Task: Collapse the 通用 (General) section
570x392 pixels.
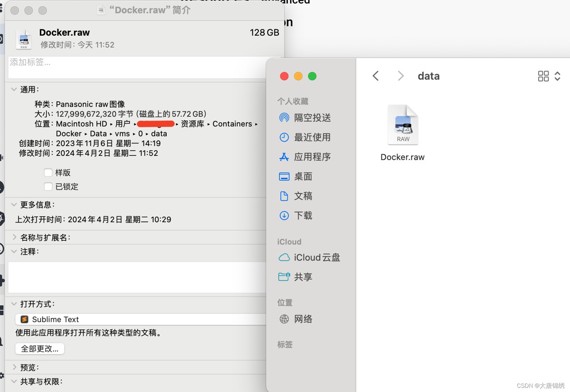Action: [x=14, y=89]
